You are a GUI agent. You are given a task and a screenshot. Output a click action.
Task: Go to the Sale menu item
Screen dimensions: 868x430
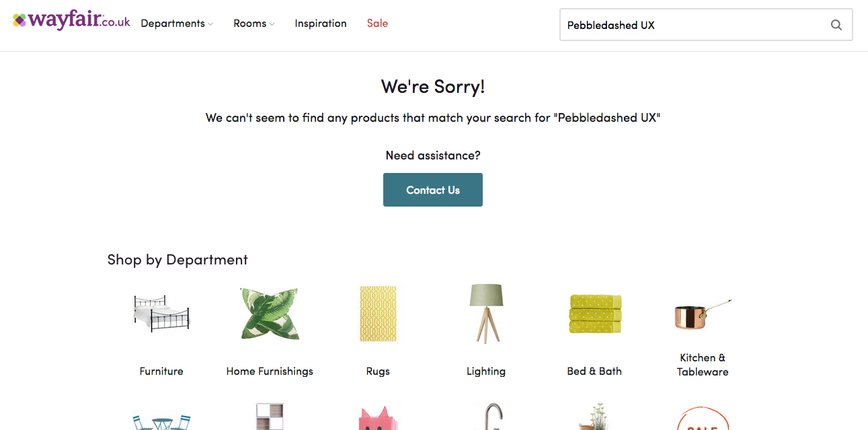(x=377, y=24)
